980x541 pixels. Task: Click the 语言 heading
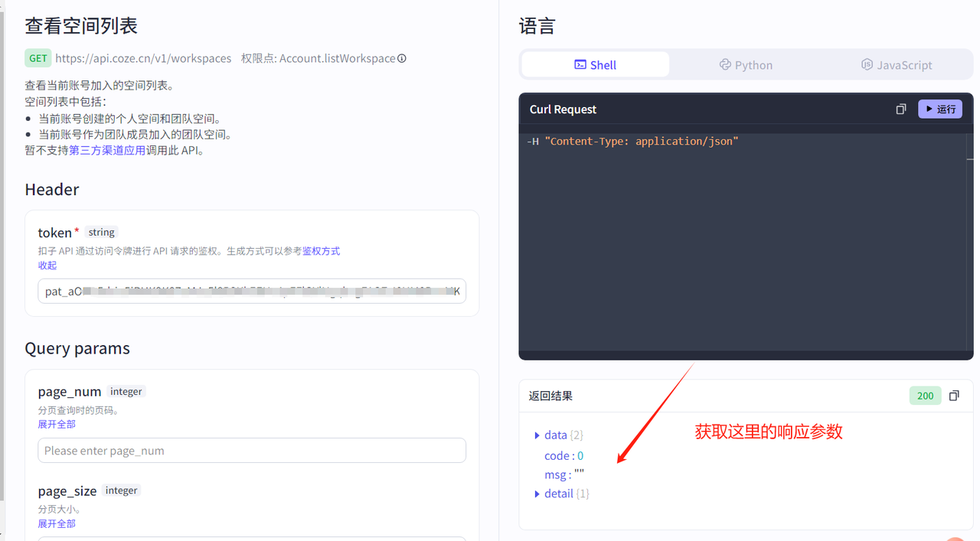(537, 26)
